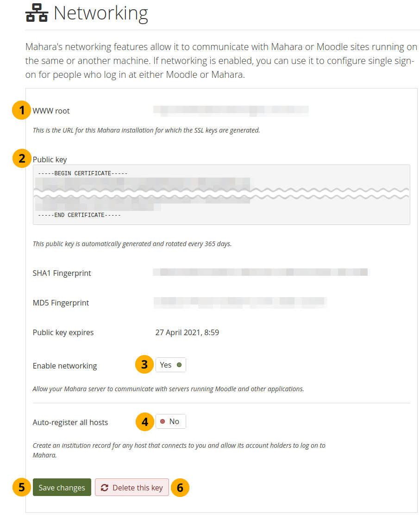The image size is (420, 515).
Task: Click inside the Public key certificate box
Action: [221, 195]
